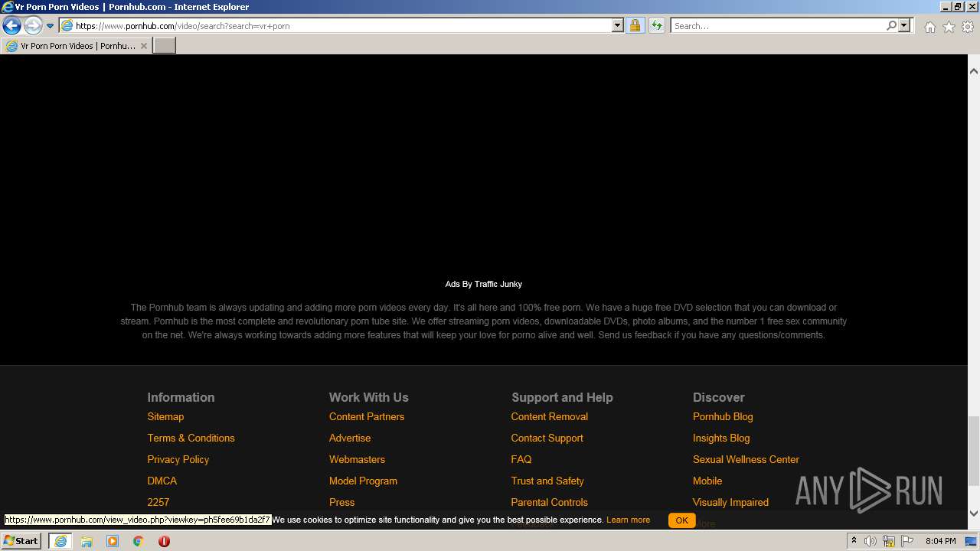
Task: Open the Privacy Policy link
Action: [x=178, y=459]
